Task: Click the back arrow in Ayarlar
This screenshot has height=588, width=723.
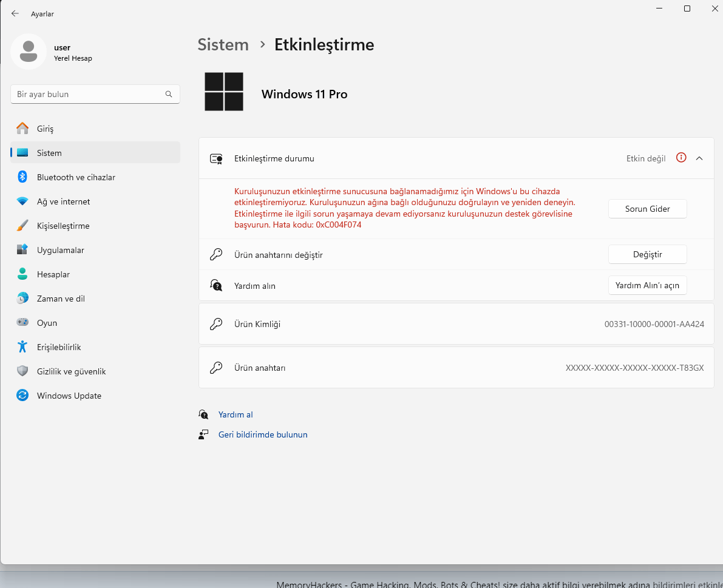Action: tap(15, 14)
